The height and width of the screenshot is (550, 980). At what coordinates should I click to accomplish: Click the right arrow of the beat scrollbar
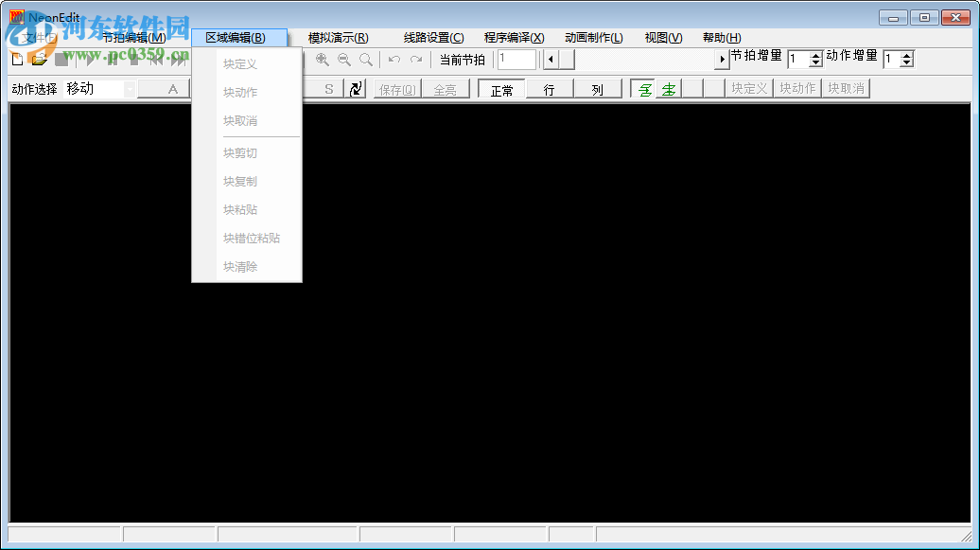(720, 59)
